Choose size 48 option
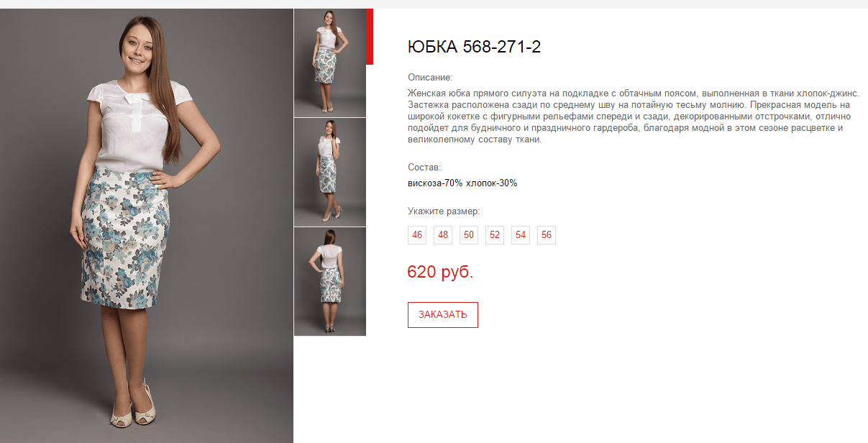 (x=443, y=235)
